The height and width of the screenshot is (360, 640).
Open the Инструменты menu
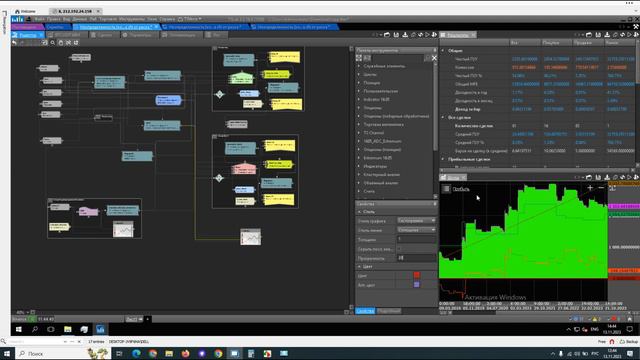pyautogui.click(x=132, y=19)
